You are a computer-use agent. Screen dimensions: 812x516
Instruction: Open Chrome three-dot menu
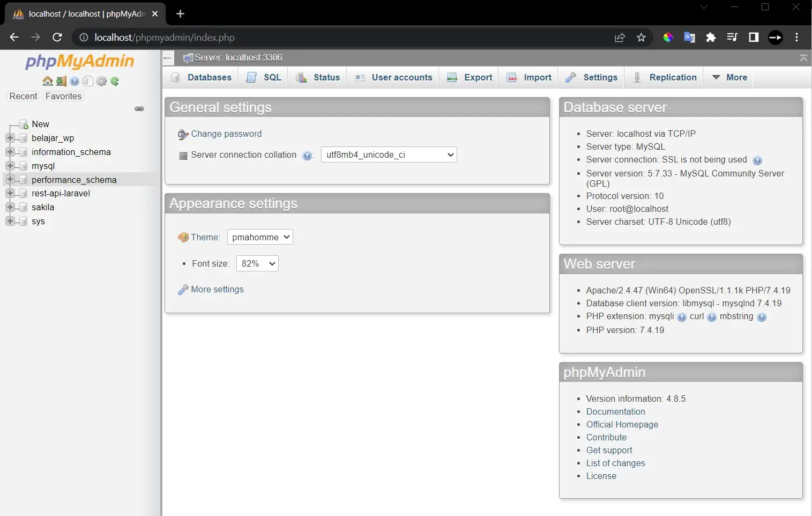pos(797,38)
